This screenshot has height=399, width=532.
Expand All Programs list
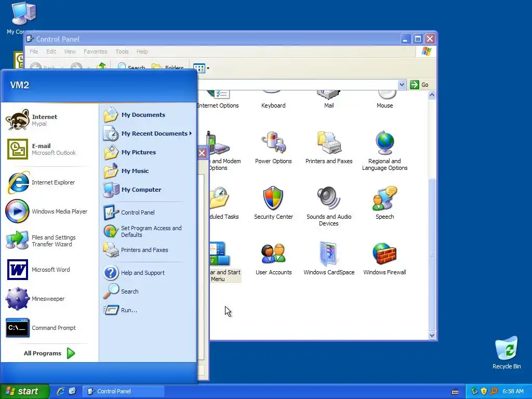click(x=49, y=353)
